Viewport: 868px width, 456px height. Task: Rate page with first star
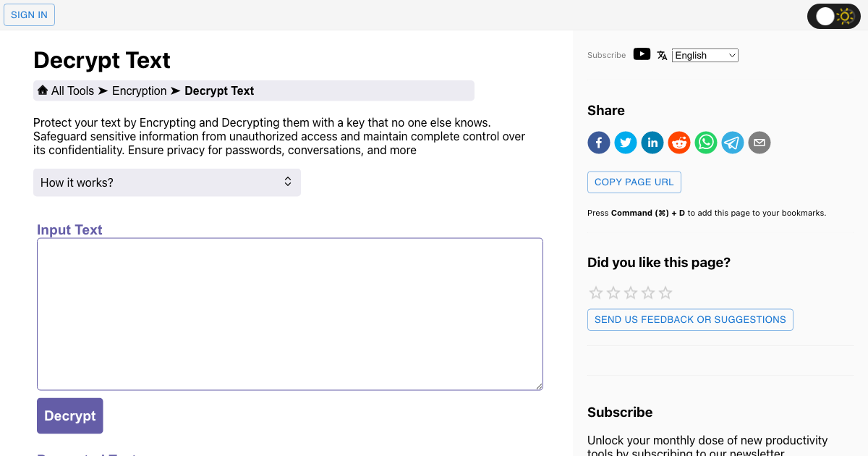tap(596, 292)
